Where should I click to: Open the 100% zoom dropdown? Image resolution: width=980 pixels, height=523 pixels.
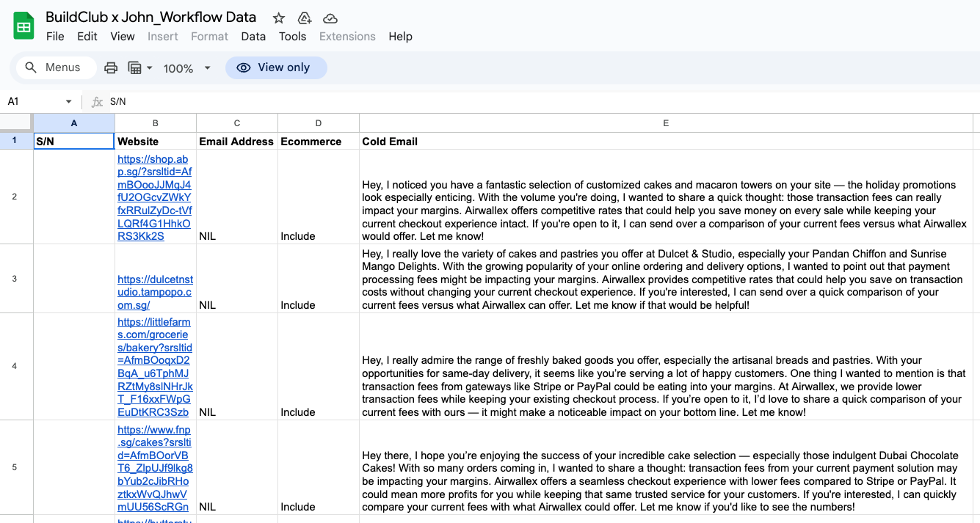click(186, 68)
